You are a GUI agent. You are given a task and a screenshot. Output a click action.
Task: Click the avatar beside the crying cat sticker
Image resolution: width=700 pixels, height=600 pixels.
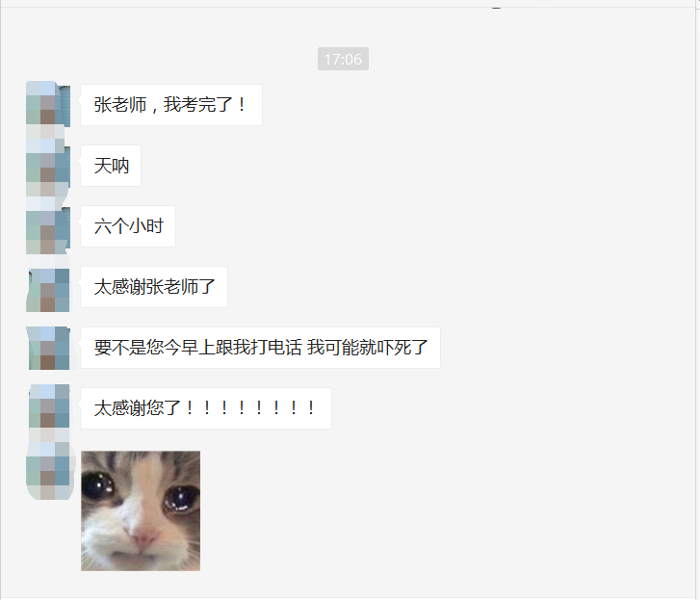[48, 473]
